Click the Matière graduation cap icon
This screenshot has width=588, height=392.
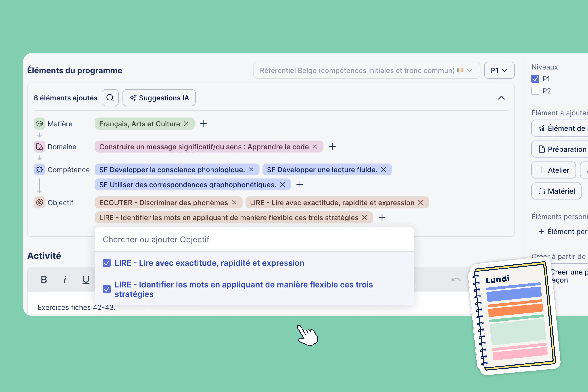point(40,124)
